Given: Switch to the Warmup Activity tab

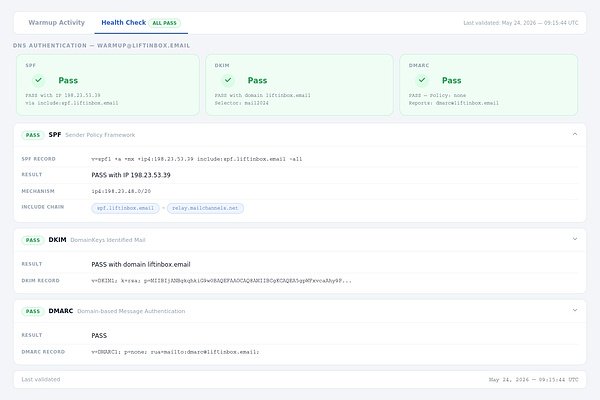Looking at the screenshot, I should (57, 23).
